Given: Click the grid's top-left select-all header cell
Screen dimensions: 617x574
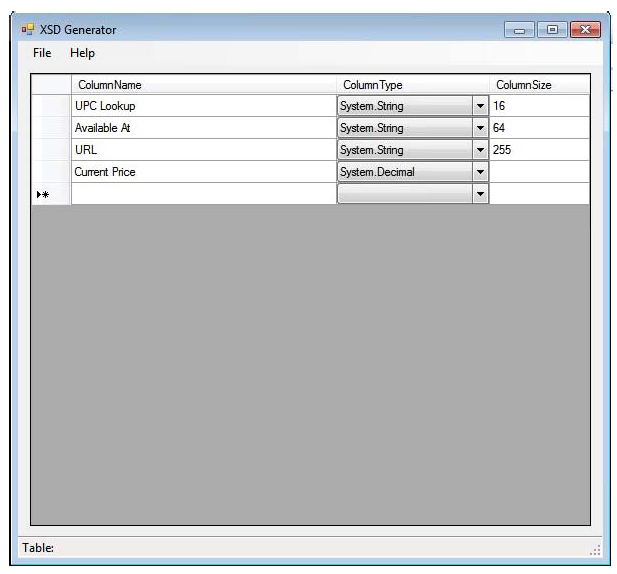Looking at the screenshot, I should point(51,85).
